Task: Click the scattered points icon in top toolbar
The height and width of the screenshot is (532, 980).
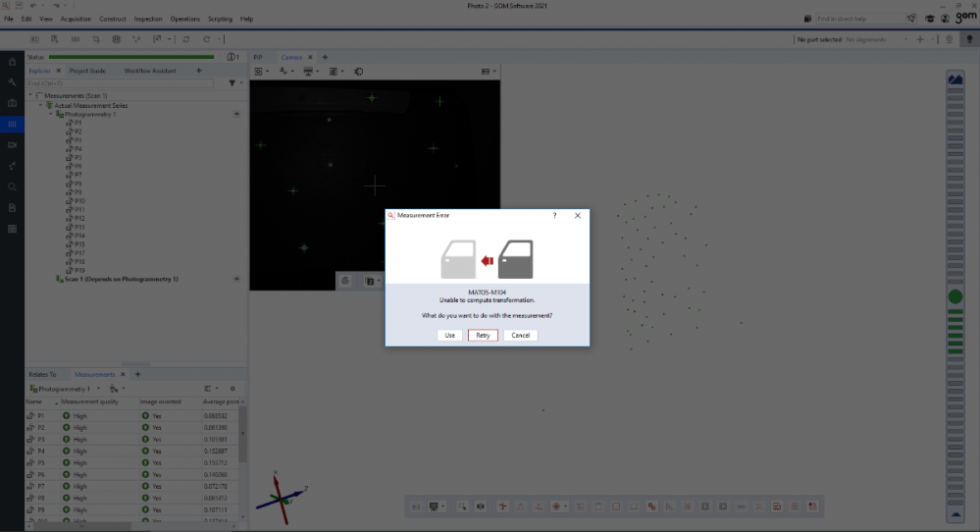Action: pyautogui.click(x=136, y=38)
